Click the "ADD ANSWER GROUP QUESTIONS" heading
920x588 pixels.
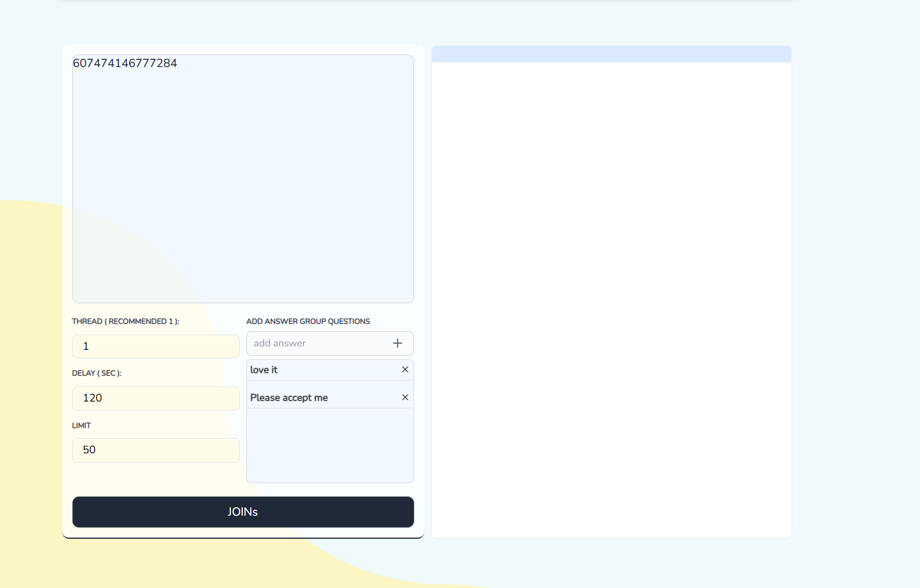(308, 321)
